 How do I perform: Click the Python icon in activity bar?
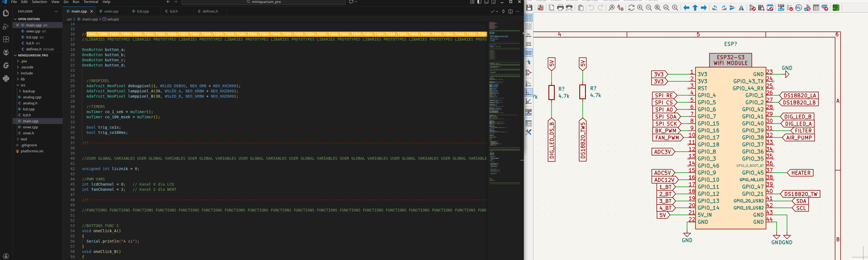[6, 78]
